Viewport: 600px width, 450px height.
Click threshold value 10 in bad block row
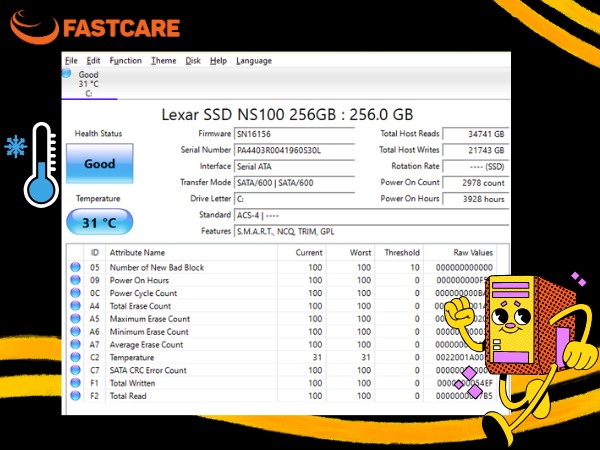(x=415, y=267)
